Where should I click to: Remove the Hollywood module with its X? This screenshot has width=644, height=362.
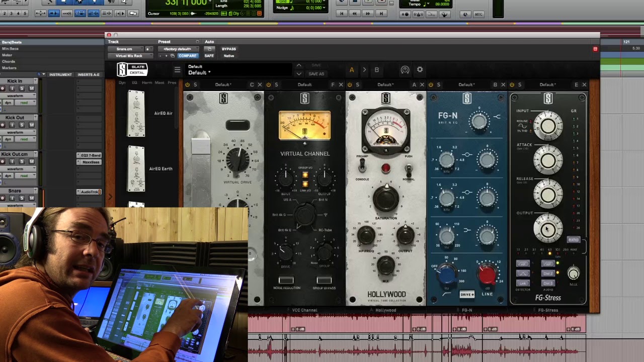422,84
